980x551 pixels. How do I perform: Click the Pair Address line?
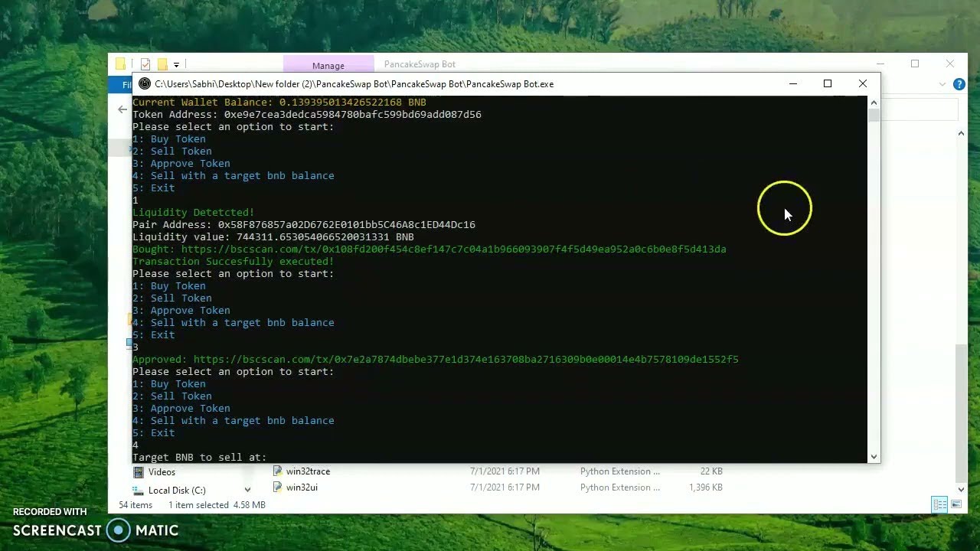click(x=304, y=225)
